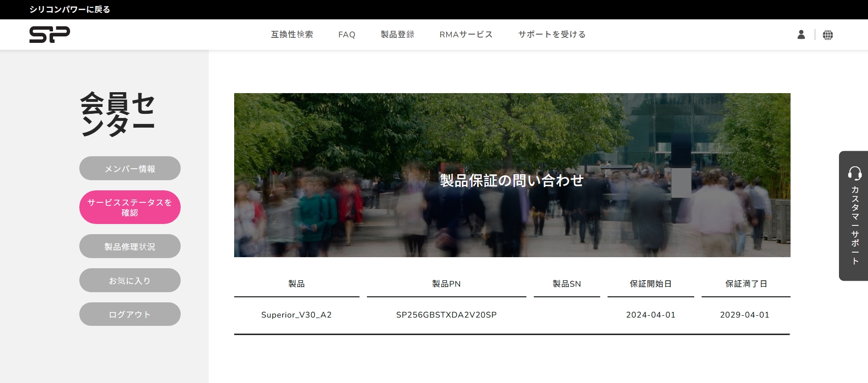The height and width of the screenshot is (383, 868).
Task: Click the お気に入り sidebar button
Action: (x=130, y=281)
